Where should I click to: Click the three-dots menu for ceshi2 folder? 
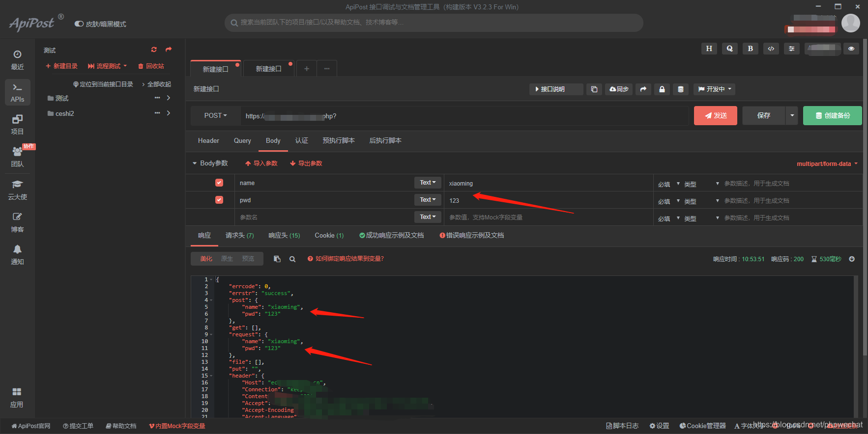pyautogui.click(x=157, y=113)
